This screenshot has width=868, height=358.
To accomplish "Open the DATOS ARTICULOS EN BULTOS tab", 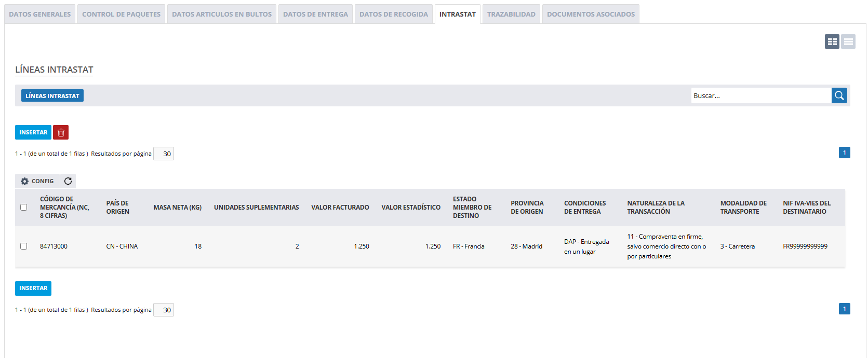I will tap(222, 14).
